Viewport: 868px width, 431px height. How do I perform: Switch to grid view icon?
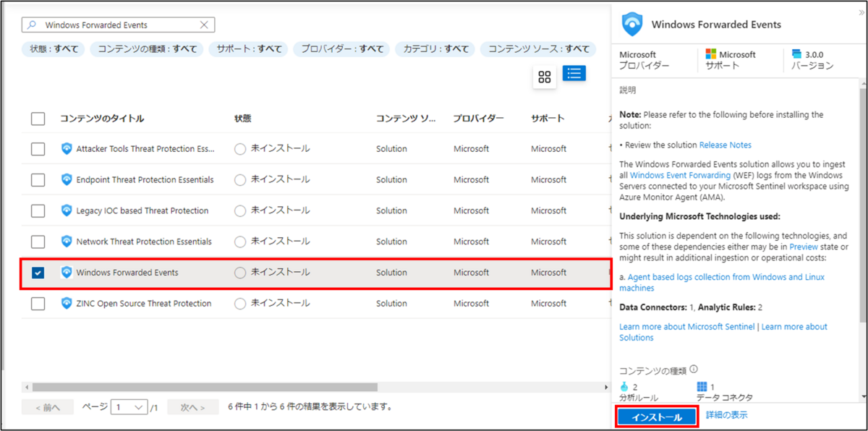point(545,77)
